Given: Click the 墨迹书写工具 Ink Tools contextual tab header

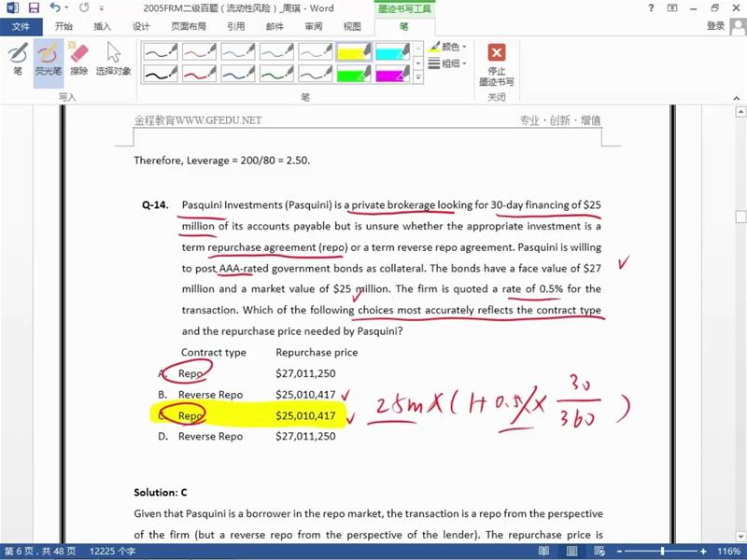Looking at the screenshot, I should [404, 8].
